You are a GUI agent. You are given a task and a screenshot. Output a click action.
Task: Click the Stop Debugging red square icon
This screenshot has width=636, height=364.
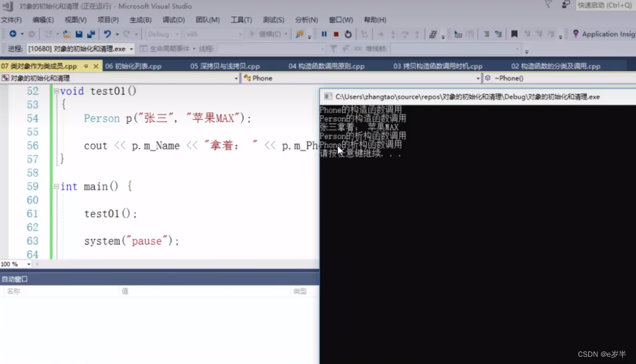pyautogui.click(x=336, y=35)
